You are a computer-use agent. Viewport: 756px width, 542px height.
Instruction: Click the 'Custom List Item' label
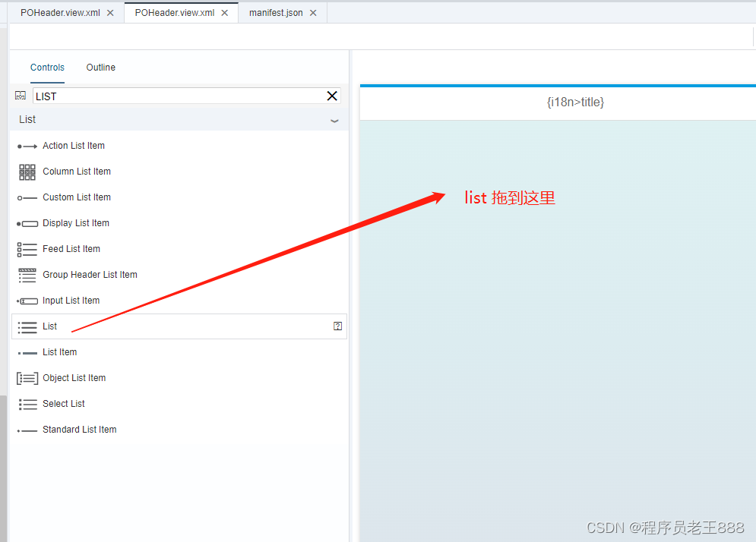(77, 197)
